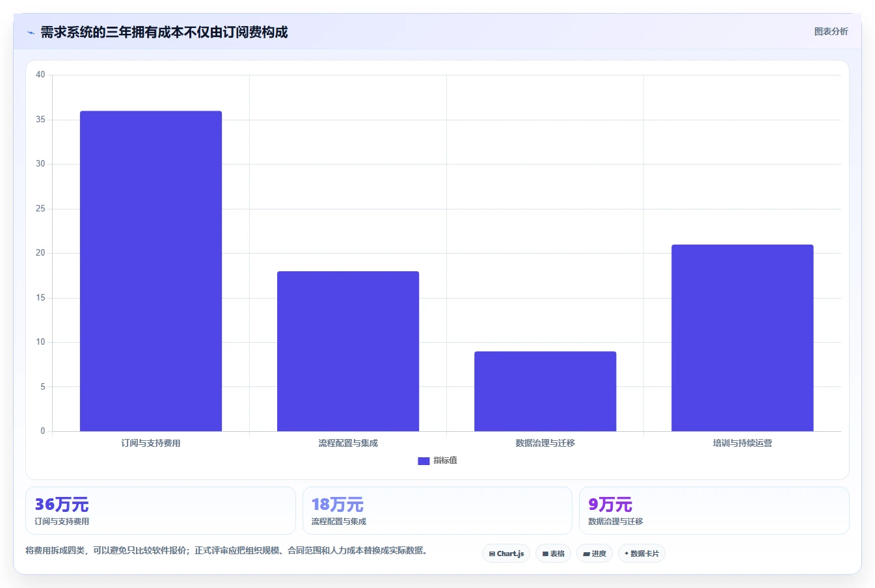Open the 9万元 data card

714,511
